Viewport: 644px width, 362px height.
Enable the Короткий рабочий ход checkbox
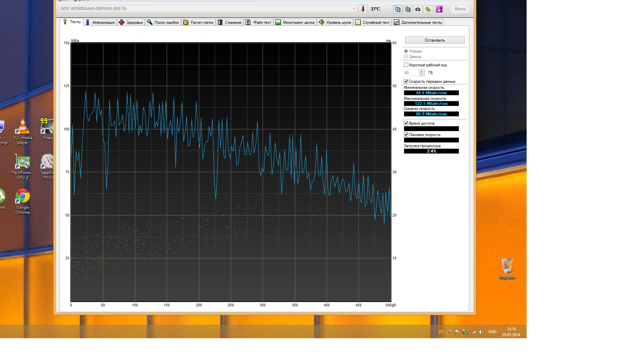(x=406, y=65)
